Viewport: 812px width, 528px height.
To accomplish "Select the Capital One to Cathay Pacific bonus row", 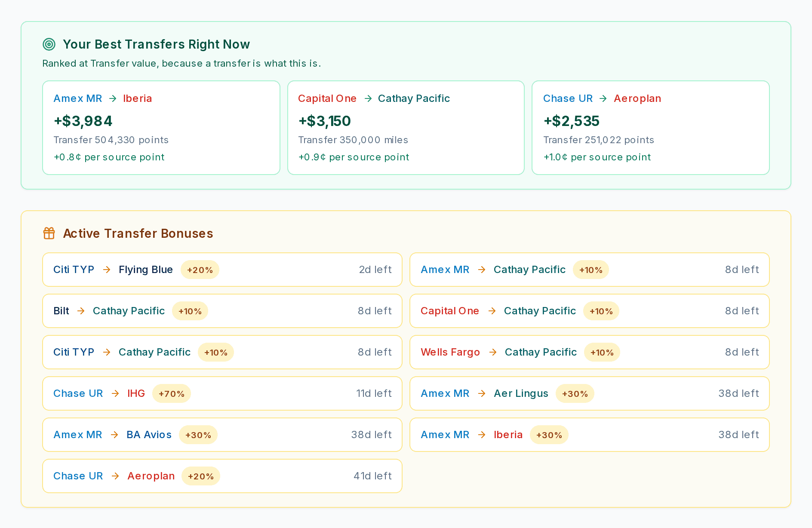I will tap(590, 311).
